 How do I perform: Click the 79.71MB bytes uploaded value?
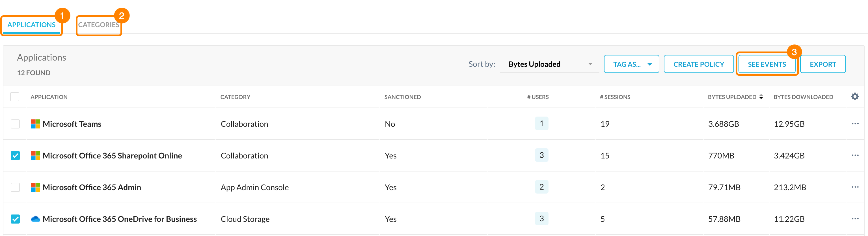click(x=724, y=187)
